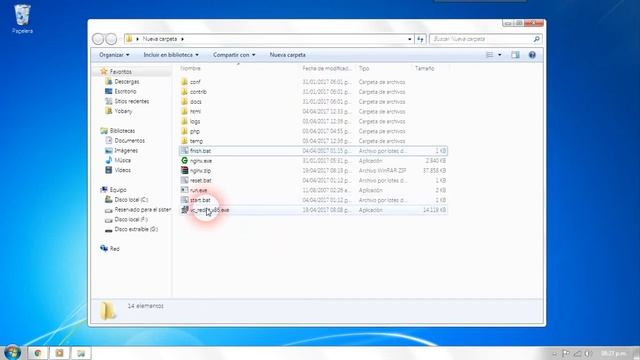Select the conf folder icon
Image resolution: width=640 pixels, height=360 pixels.
tap(184, 82)
